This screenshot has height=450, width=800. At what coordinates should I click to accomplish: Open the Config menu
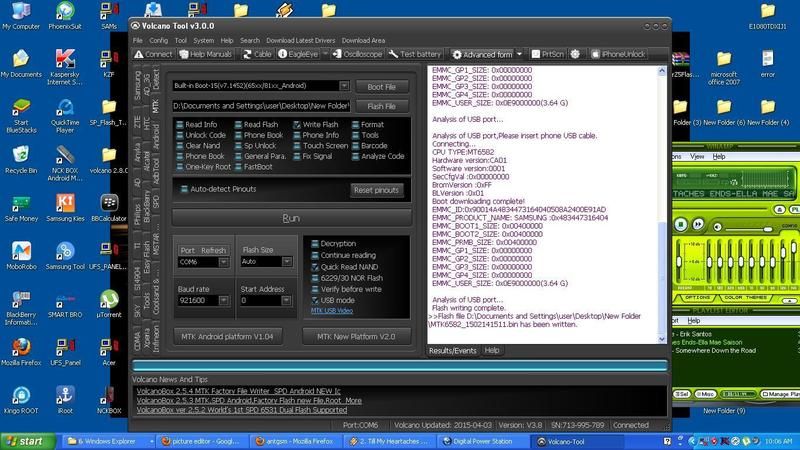158,40
